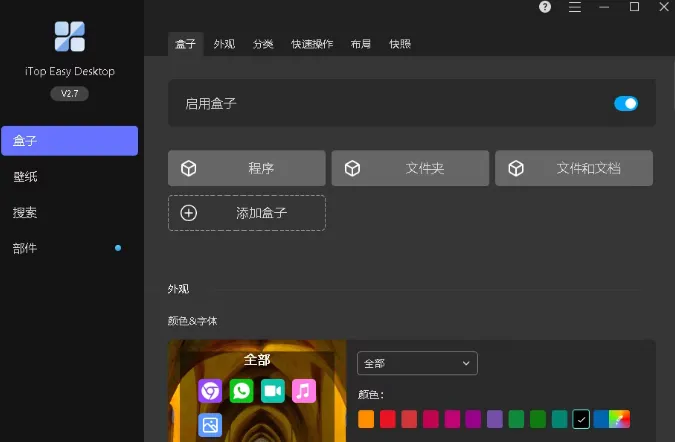
Task: Choose the blue color swatch
Action: tap(601, 419)
